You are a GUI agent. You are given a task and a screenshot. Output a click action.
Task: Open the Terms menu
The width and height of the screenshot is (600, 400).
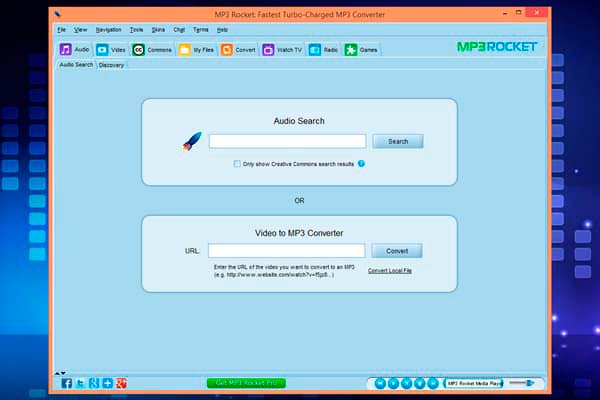(201, 30)
